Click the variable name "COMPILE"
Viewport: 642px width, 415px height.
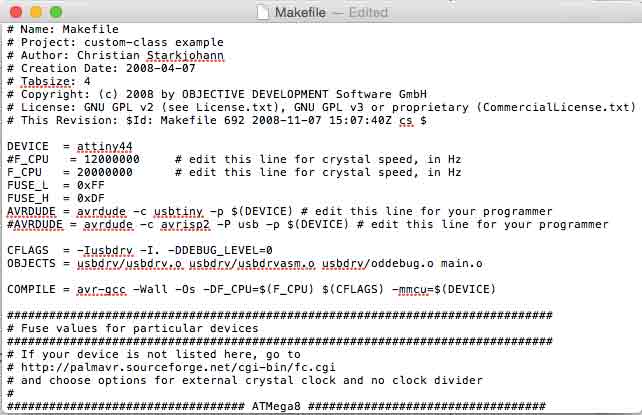pos(31,290)
